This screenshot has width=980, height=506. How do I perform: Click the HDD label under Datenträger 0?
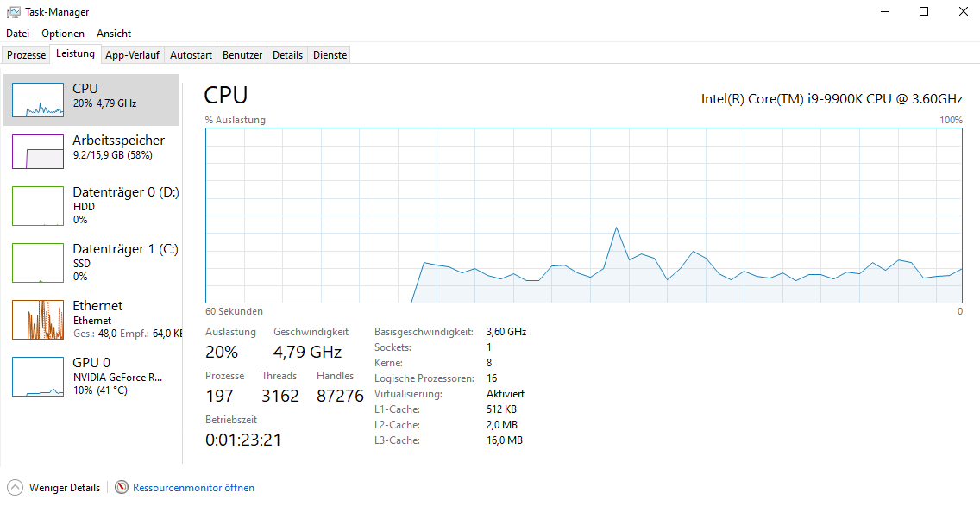pos(84,207)
